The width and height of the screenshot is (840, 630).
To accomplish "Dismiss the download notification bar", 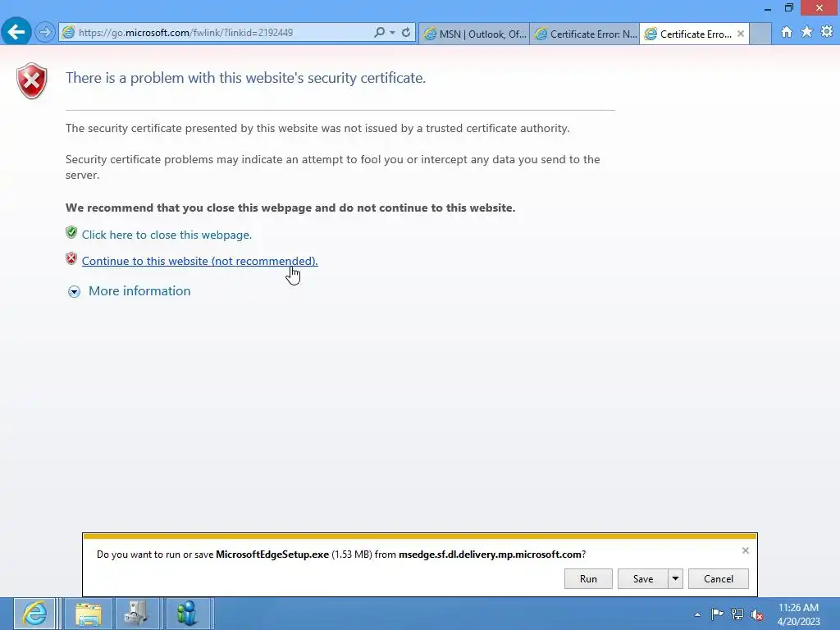I will click(745, 550).
